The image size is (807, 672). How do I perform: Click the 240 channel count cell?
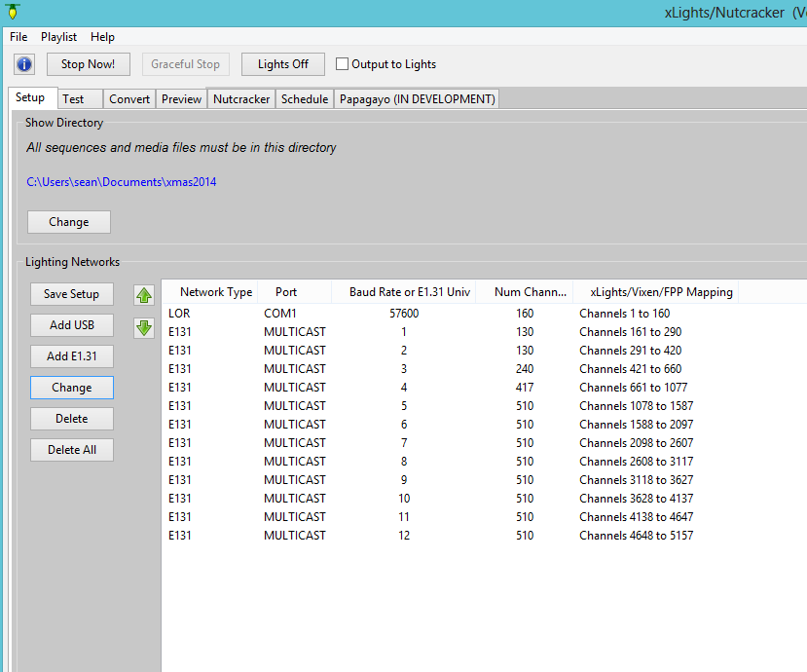(525, 369)
